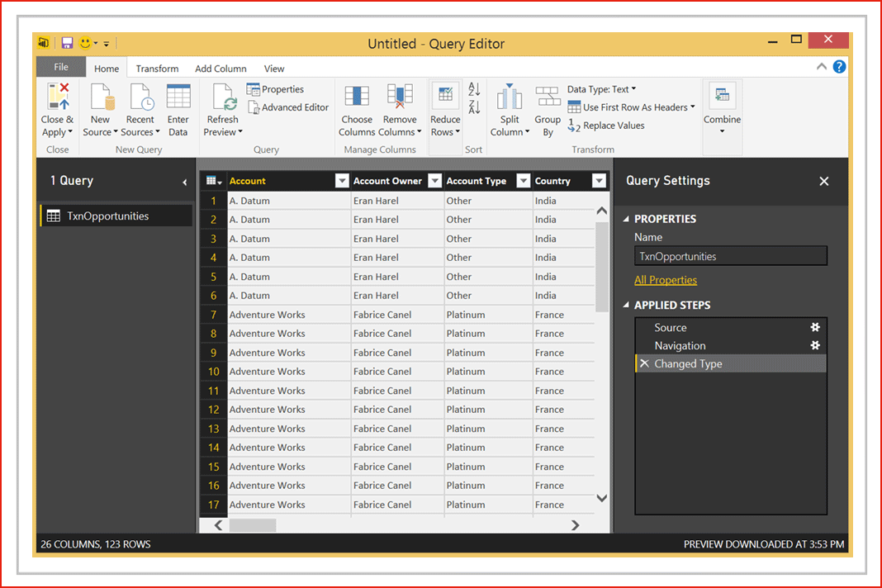The width and height of the screenshot is (882, 588).
Task: Open the Enter Data table icon
Action: 178,97
